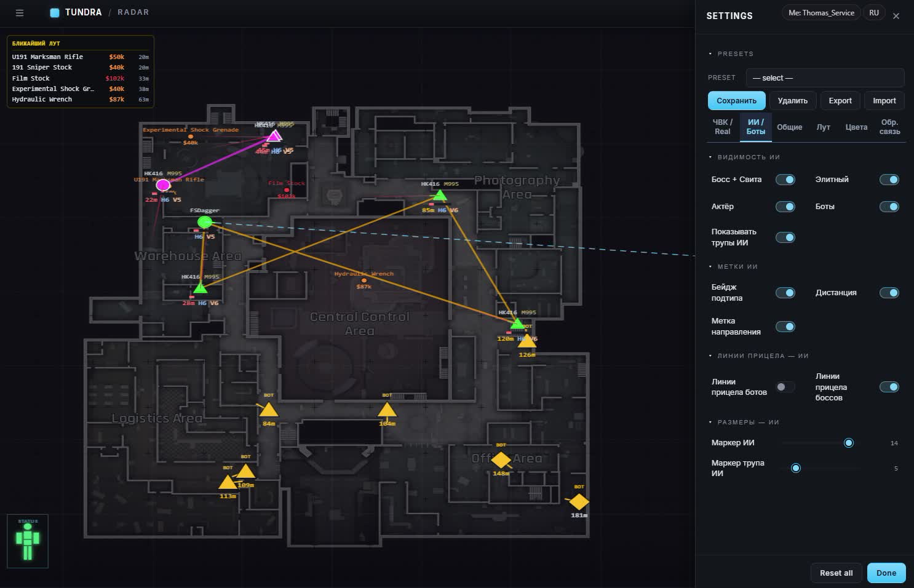Click Experimental Shock Gr.. row in loot list
Image resolution: width=914 pixels, height=588 pixels.
pos(81,89)
